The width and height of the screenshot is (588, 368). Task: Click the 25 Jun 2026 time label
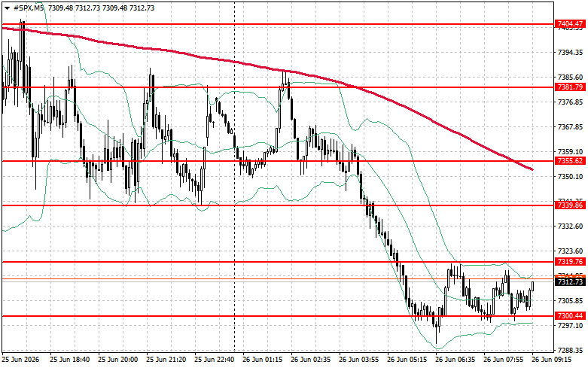tap(20, 360)
